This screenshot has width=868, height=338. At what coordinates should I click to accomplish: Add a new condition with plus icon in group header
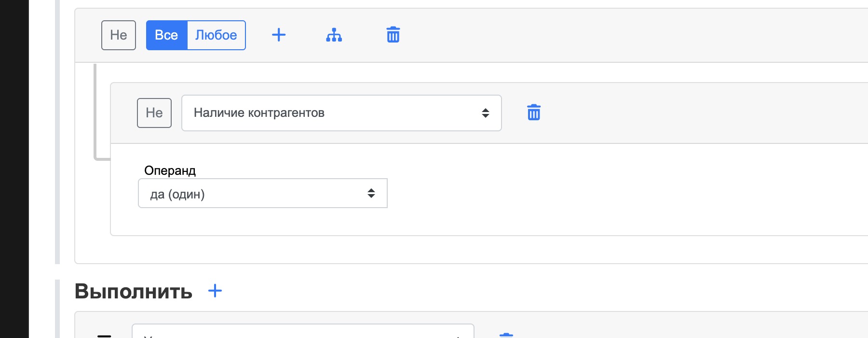click(x=279, y=35)
